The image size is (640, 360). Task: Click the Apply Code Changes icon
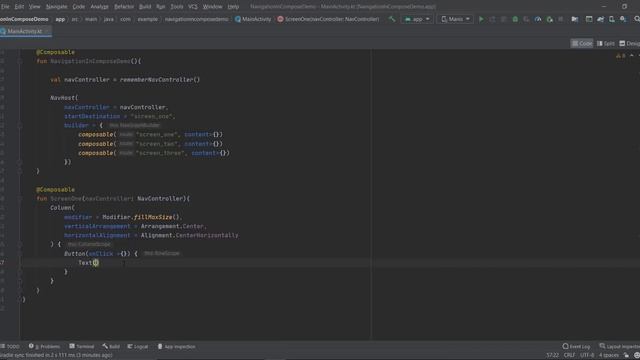click(x=504, y=19)
